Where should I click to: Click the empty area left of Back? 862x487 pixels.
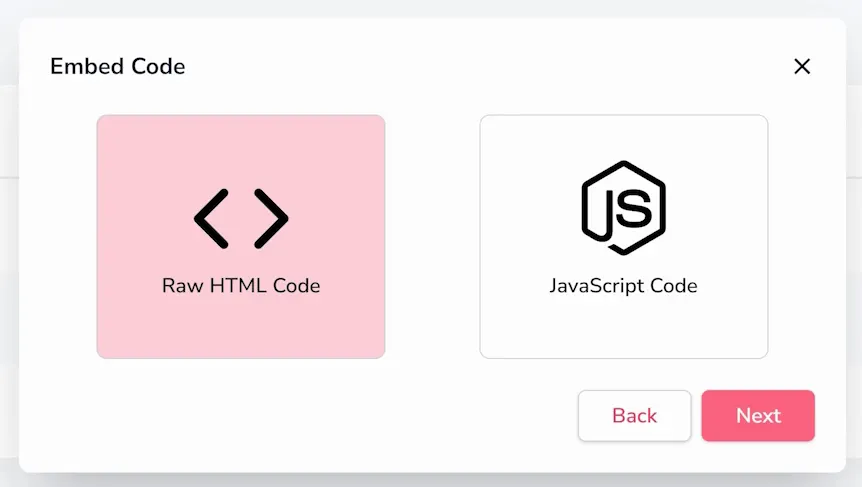[297, 416]
